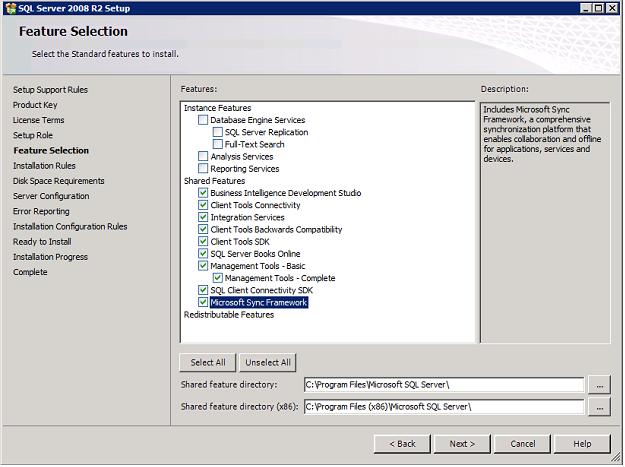Screen dimensions: 625x467
Task: Toggle Management Tools - Basic checkbox
Action: coord(203,266)
